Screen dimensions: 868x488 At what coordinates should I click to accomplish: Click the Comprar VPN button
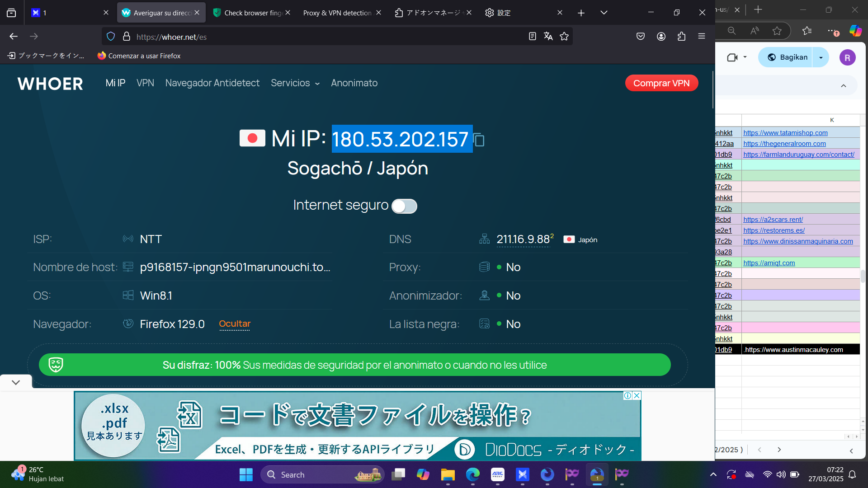coord(661,83)
